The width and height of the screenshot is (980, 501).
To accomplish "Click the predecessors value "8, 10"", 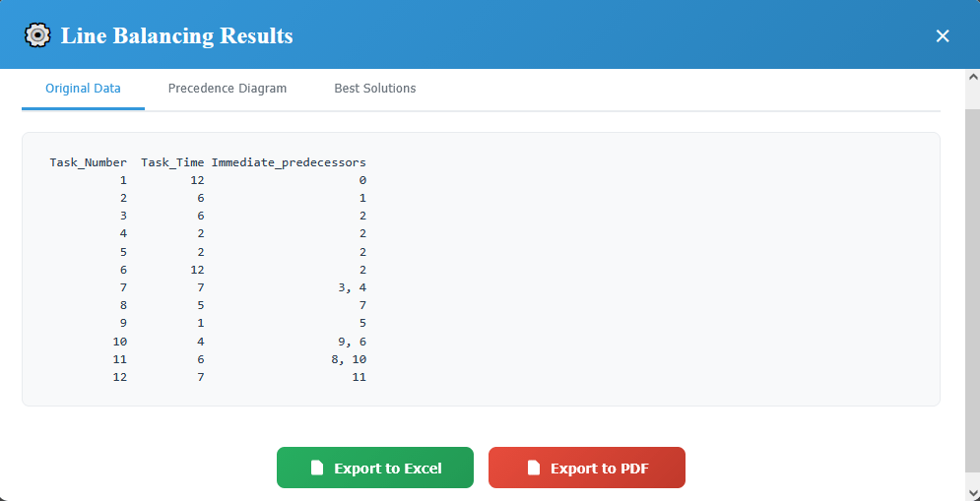I will click(x=348, y=359).
